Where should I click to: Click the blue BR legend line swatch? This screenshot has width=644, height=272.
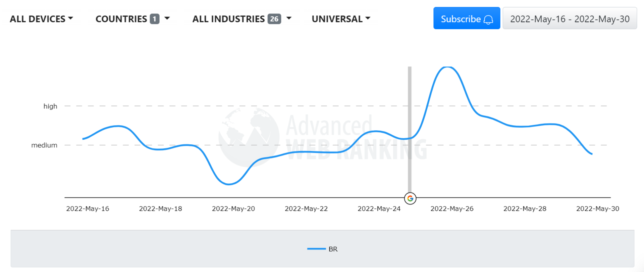point(316,249)
